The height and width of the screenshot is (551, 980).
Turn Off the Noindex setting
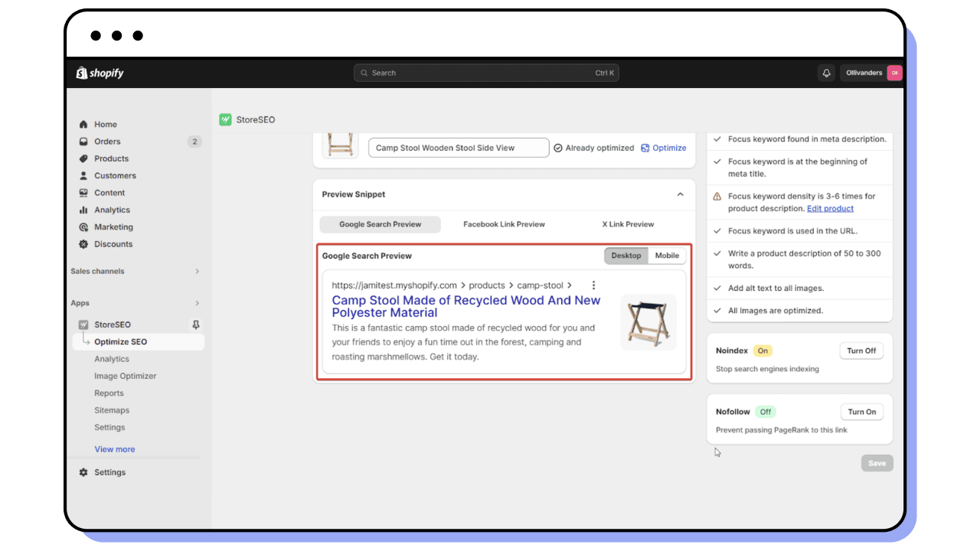(861, 350)
